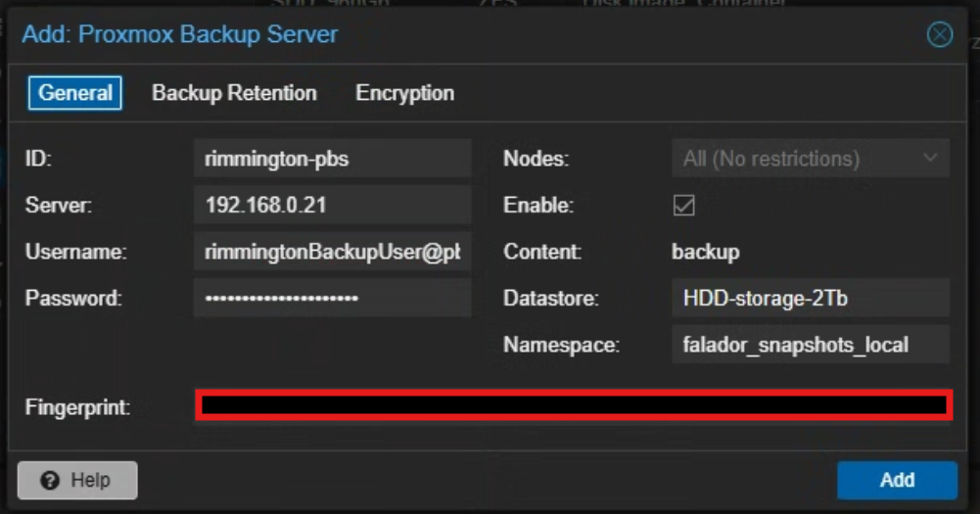The height and width of the screenshot is (514, 980).
Task: Click the 'Fingerprint:' label
Action: click(x=77, y=407)
